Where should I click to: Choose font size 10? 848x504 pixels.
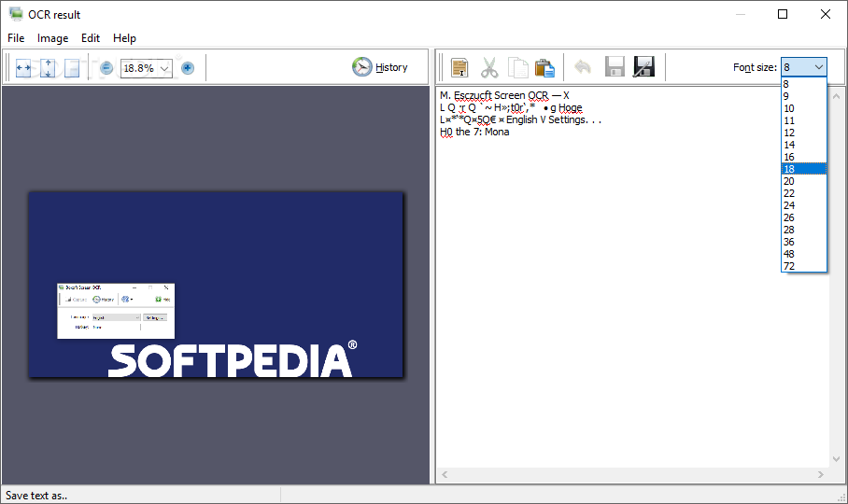[804, 108]
